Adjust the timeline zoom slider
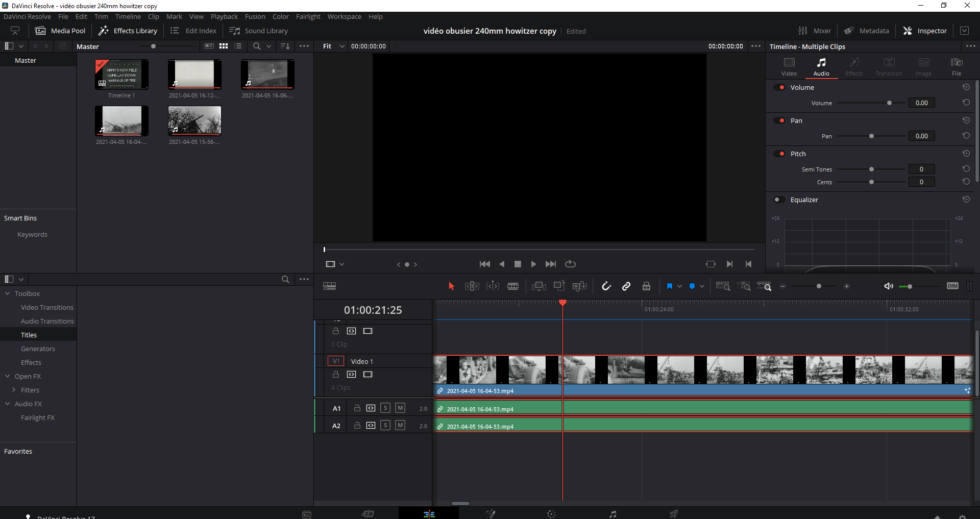Viewport: 980px width, 519px height. (x=819, y=286)
